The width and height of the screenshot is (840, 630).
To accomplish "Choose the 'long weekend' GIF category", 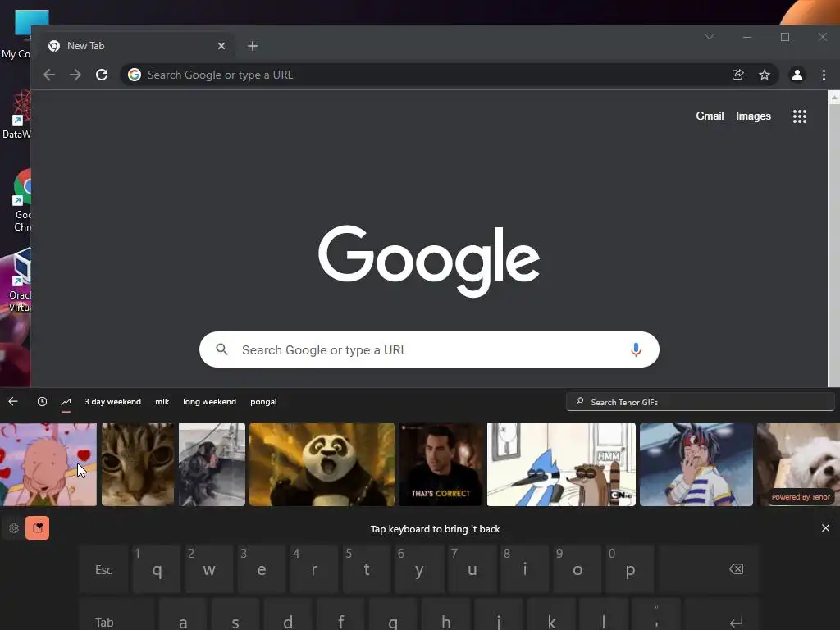I will click(209, 402).
